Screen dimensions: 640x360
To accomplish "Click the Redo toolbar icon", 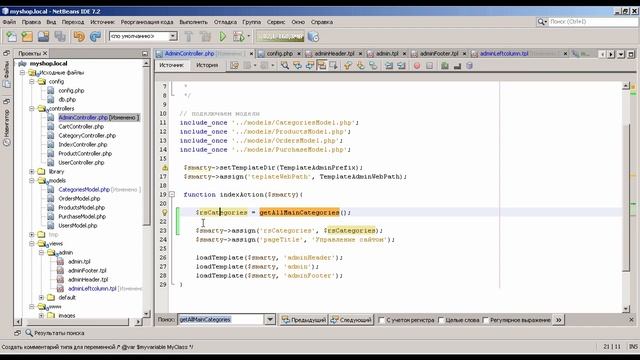I will [95, 37].
